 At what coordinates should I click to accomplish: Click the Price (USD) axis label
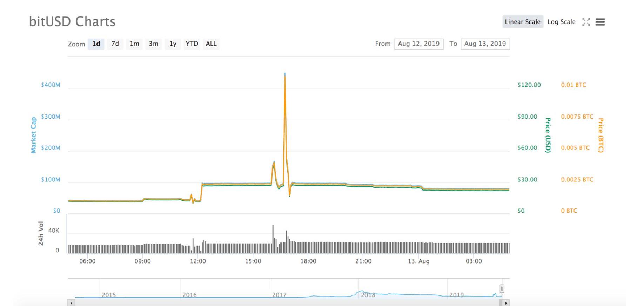click(548, 135)
